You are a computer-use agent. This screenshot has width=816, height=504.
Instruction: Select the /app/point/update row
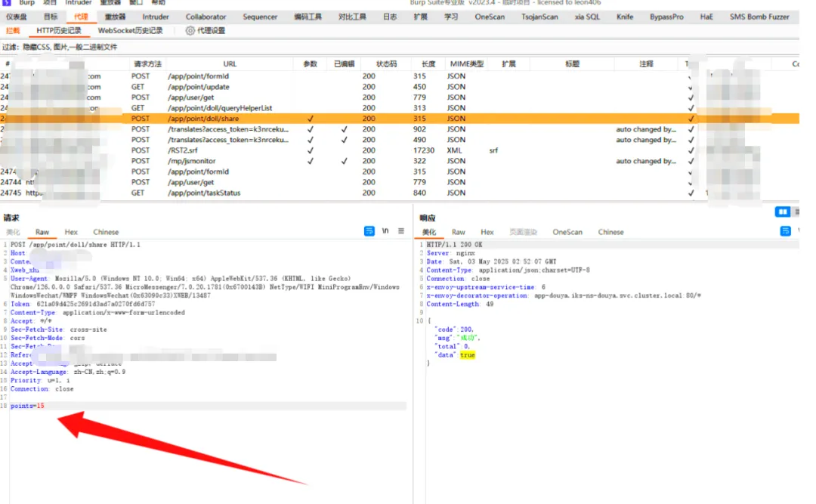point(400,87)
